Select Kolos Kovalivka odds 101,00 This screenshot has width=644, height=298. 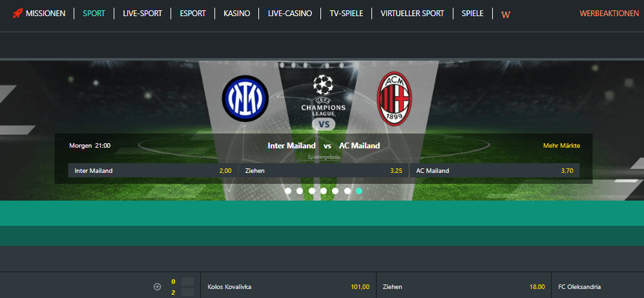[288, 287]
